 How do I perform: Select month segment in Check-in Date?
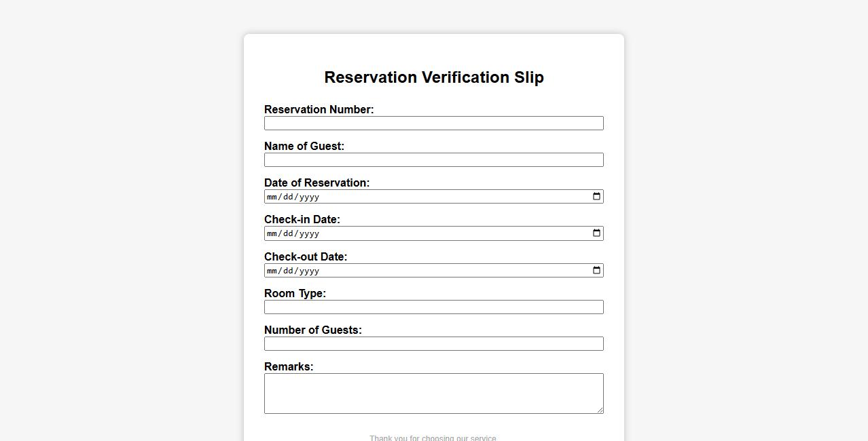click(x=272, y=234)
